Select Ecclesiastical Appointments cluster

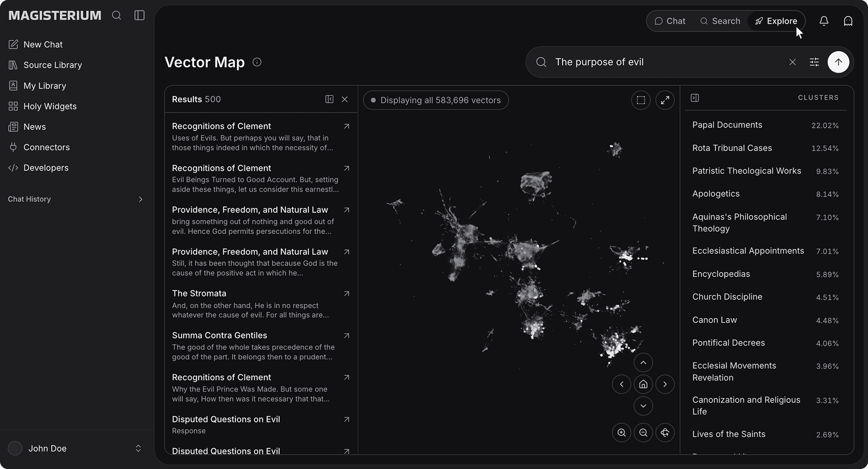pos(766,251)
